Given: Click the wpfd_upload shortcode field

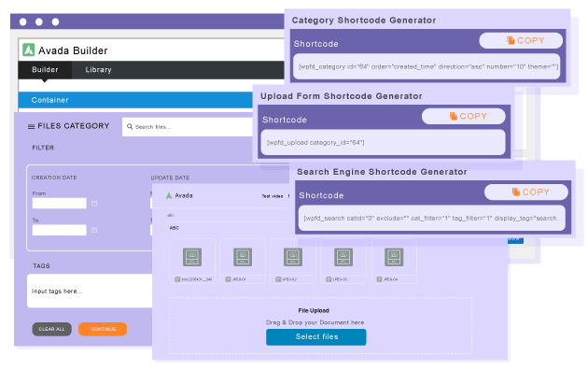Looking at the screenshot, I should 383,143.
